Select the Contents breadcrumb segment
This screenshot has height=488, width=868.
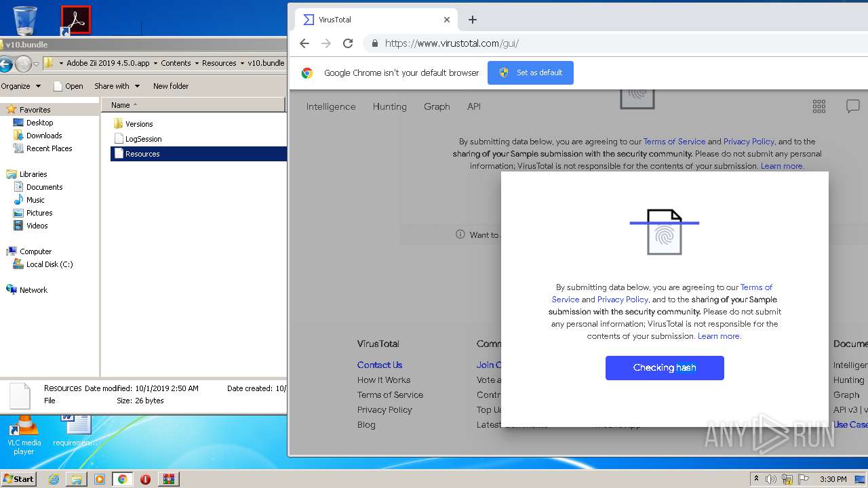(176, 63)
